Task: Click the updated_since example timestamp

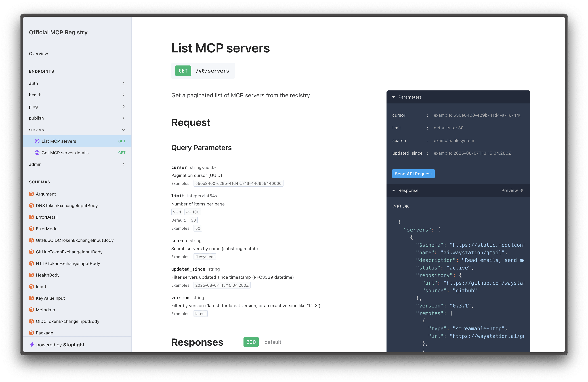Action: (222, 285)
